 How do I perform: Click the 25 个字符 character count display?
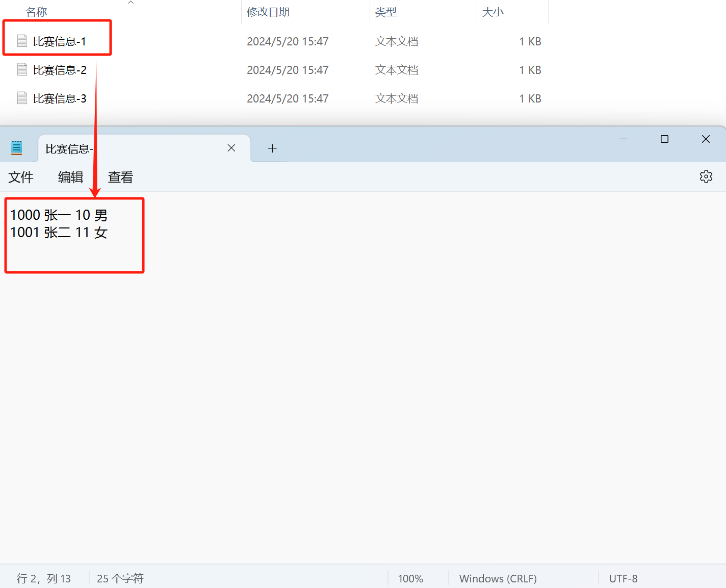coord(120,578)
